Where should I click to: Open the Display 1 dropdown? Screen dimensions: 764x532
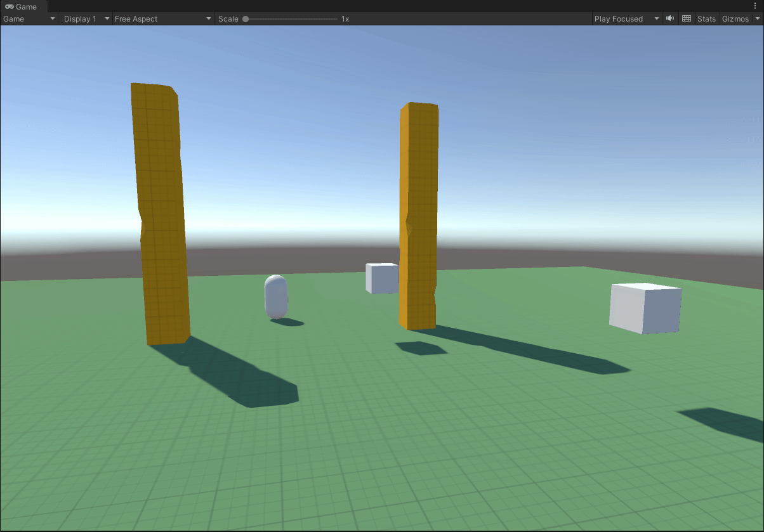(84, 18)
